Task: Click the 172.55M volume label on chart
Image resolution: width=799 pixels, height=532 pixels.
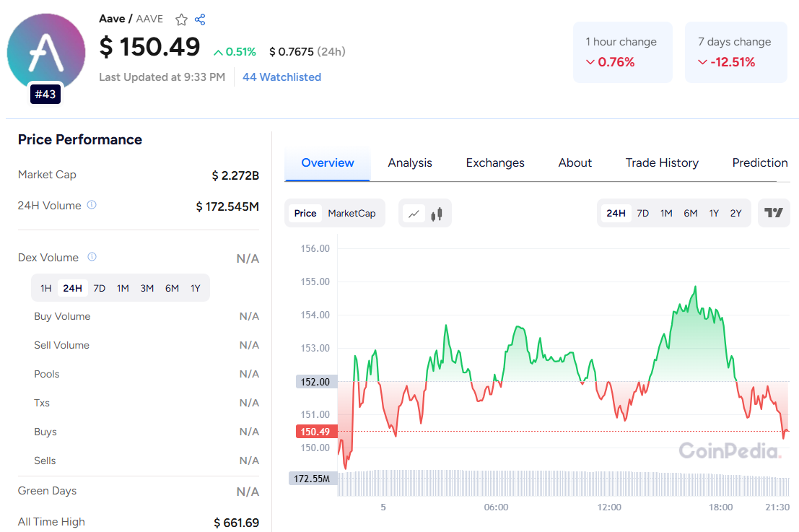Action: coord(313,479)
